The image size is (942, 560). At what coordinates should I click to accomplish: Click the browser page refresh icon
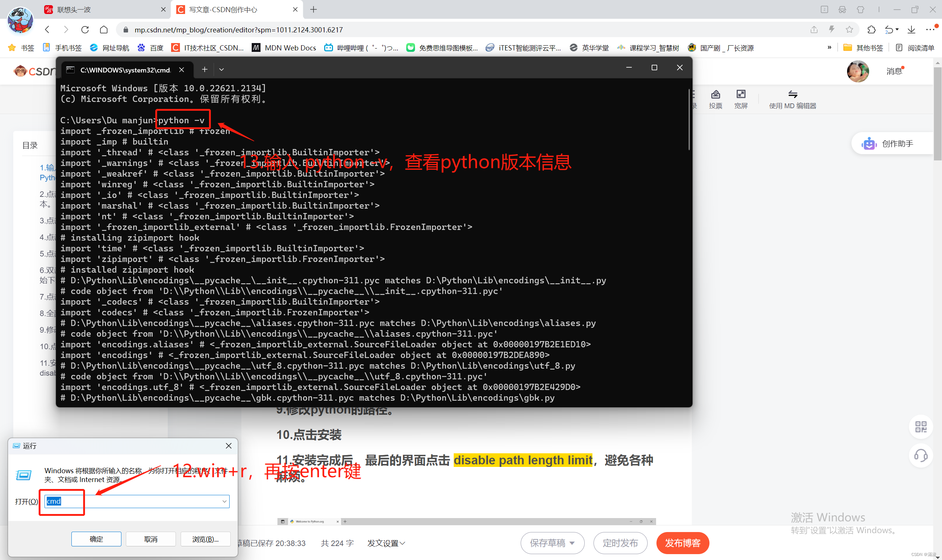coord(85,29)
